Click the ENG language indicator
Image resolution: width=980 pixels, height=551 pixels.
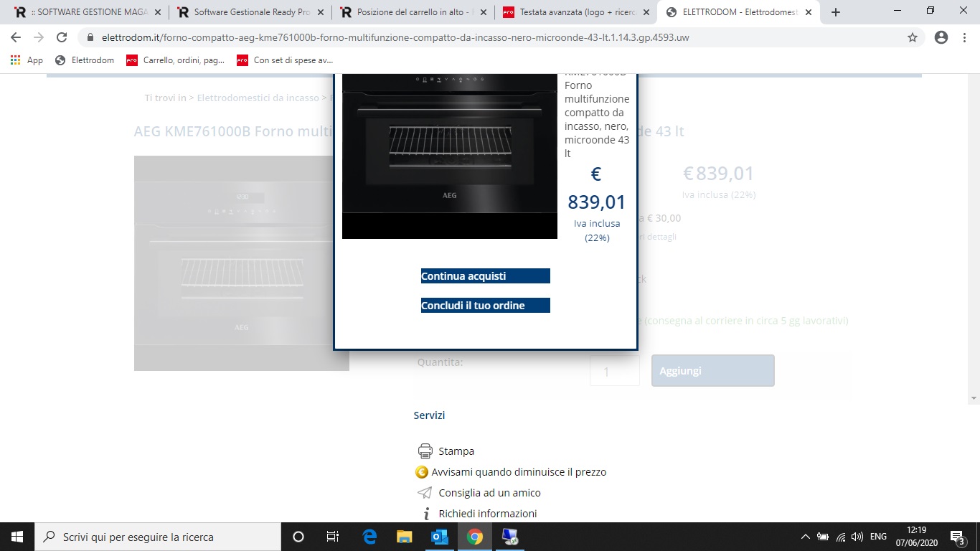[878, 537]
